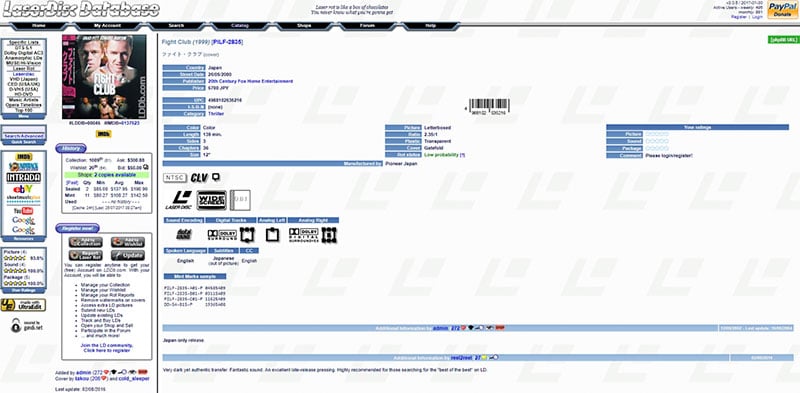Click the Add to Collection icon button
This screenshot has height=393, width=800.
(86, 242)
